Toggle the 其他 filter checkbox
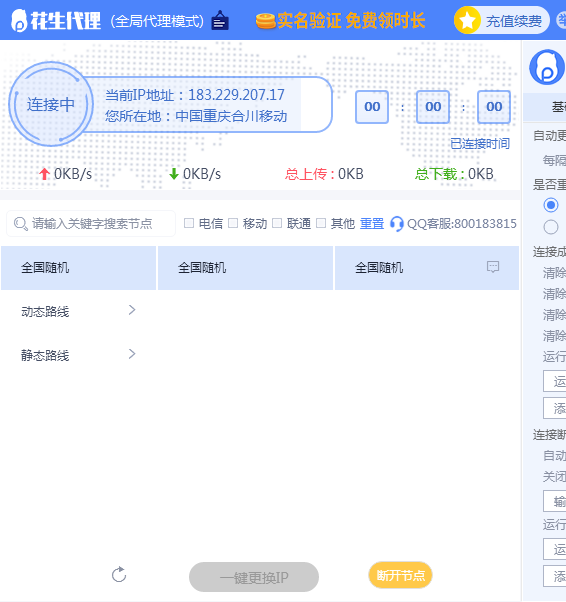Image resolution: width=566 pixels, height=602 pixels. click(321, 223)
